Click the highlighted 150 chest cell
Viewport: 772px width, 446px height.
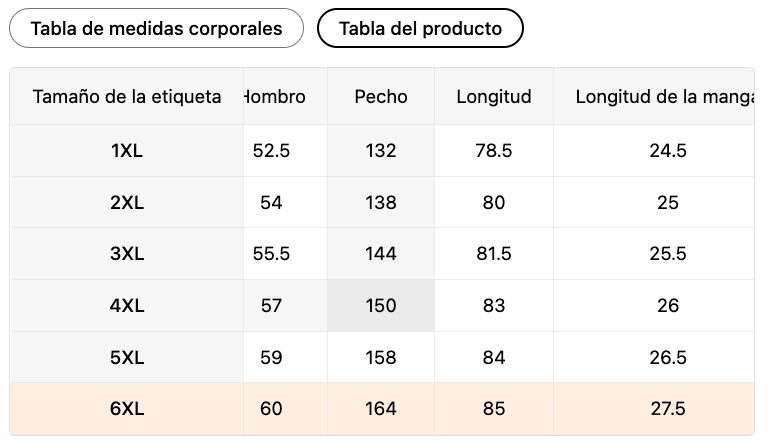381,306
